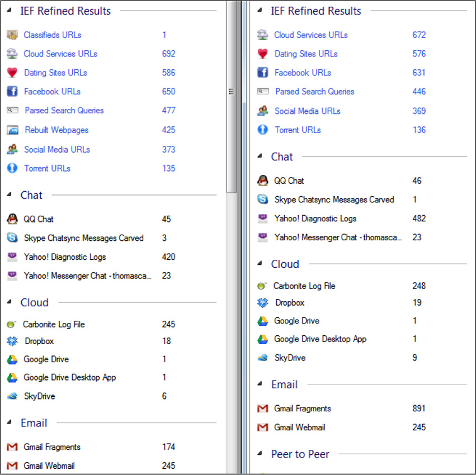The height and width of the screenshot is (475, 476).
Task: Collapse the Peer to Peer section
Action: (260, 453)
